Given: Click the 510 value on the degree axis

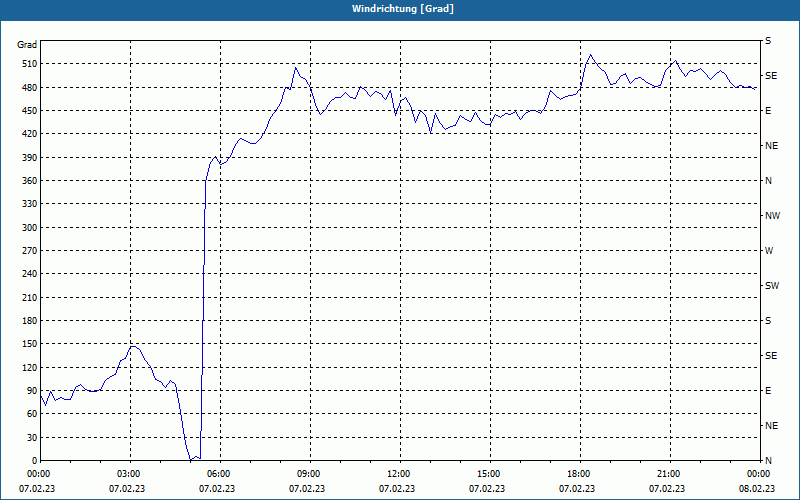Looking at the screenshot, I should pyautogui.click(x=30, y=64).
